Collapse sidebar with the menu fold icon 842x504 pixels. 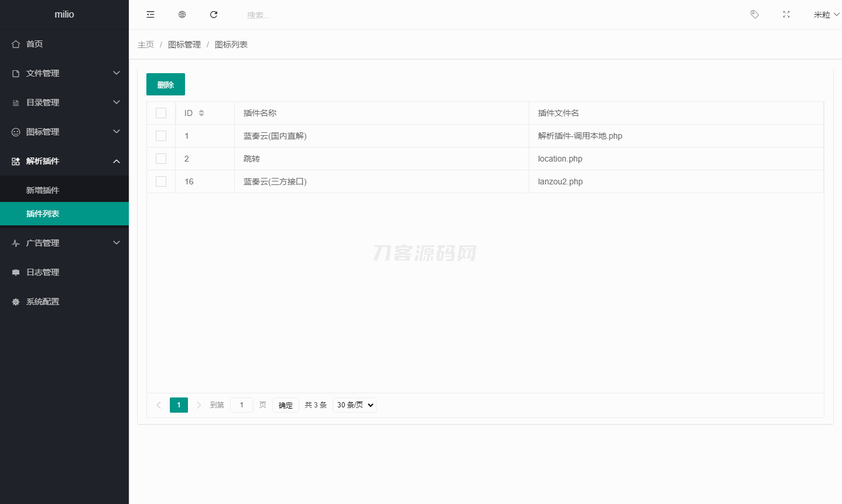[150, 15]
